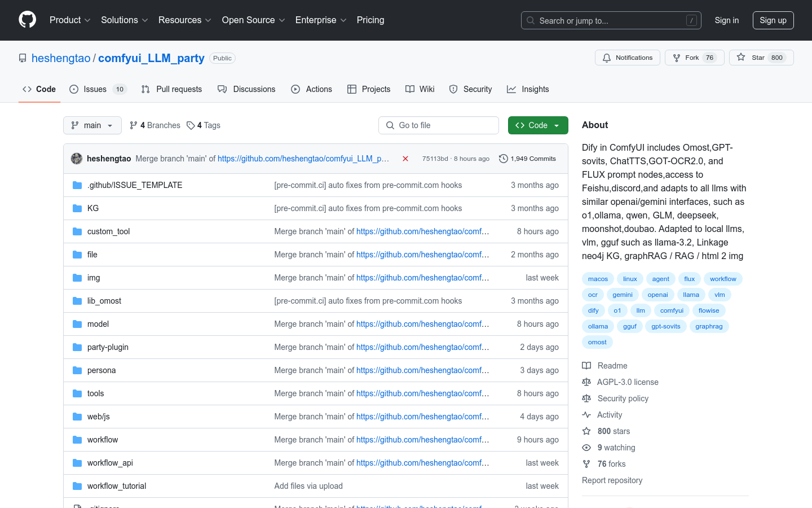Click the scale icon beside Security policy

[586, 398]
